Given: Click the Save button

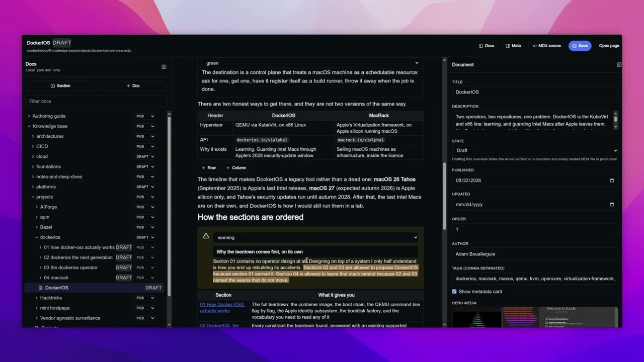Looking at the screenshot, I should (580, 46).
